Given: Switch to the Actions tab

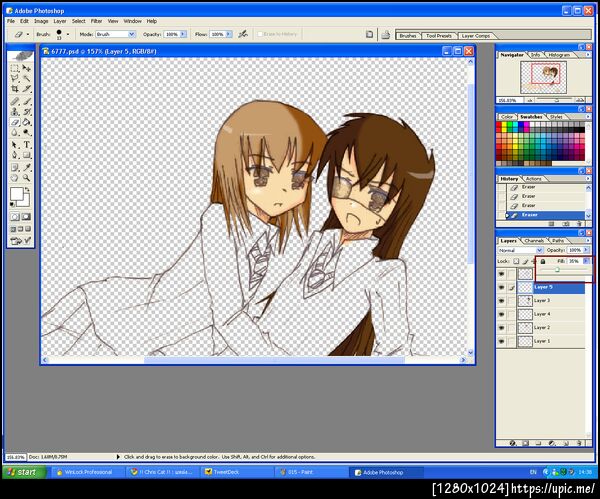Looking at the screenshot, I should 533,179.
